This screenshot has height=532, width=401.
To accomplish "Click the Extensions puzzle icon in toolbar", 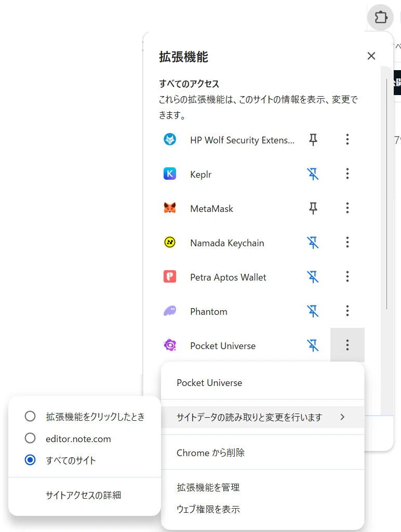I will pyautogui.click(x=381, y=17).
